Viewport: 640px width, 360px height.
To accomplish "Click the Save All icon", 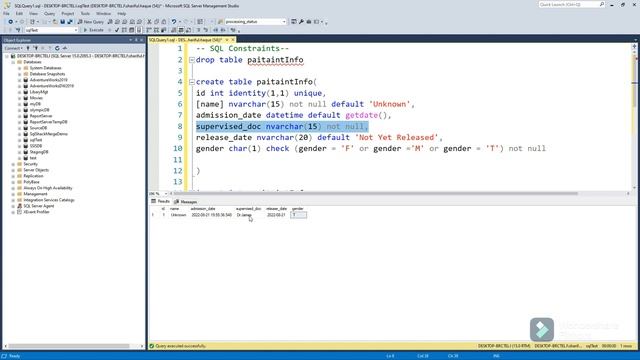I will 70,22.
